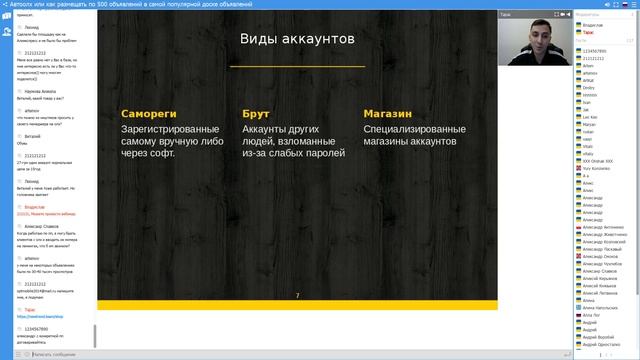This screenshot has height=360, width=640.
Task: Open the participants icon in left sidebar
Action: coord(7,31)
